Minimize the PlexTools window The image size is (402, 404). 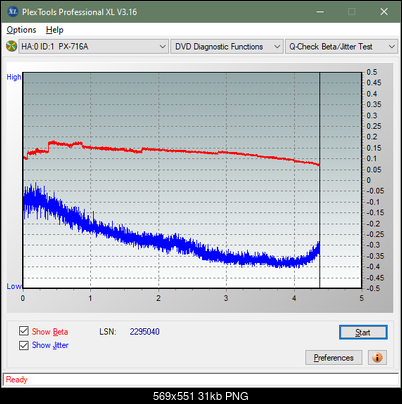(320, 12)
